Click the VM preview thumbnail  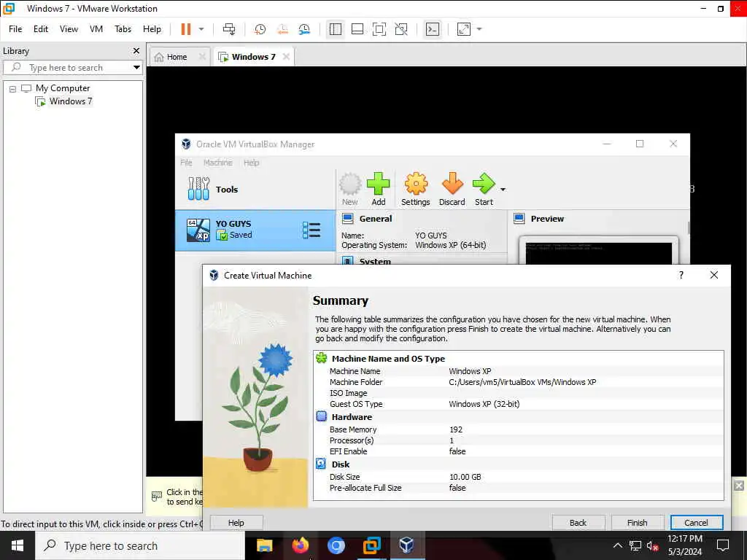click(598, 252)
